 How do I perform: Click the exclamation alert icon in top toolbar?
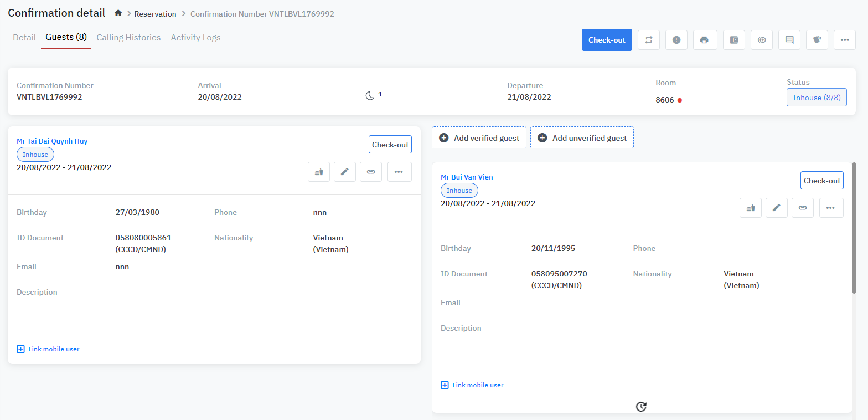coord(676,40)
